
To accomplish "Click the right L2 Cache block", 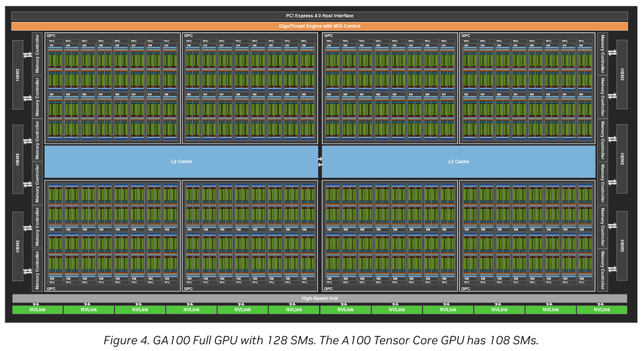I will click(459, 162).
